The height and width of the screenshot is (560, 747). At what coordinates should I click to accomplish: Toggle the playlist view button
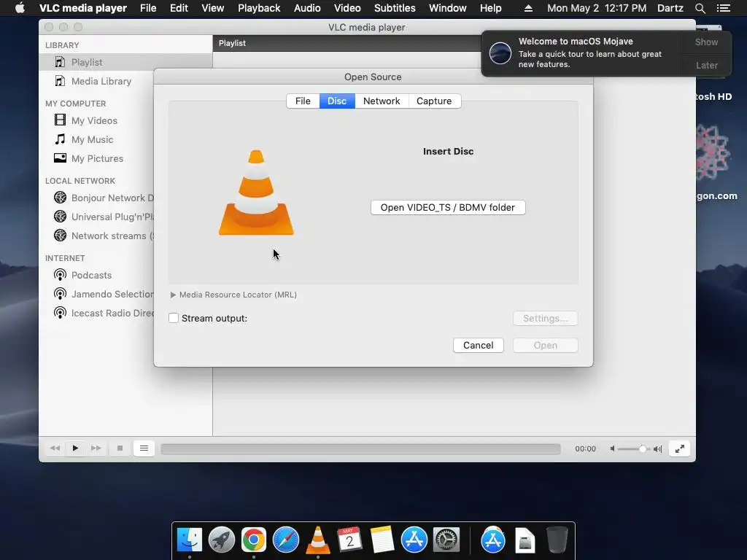[144, 448]
